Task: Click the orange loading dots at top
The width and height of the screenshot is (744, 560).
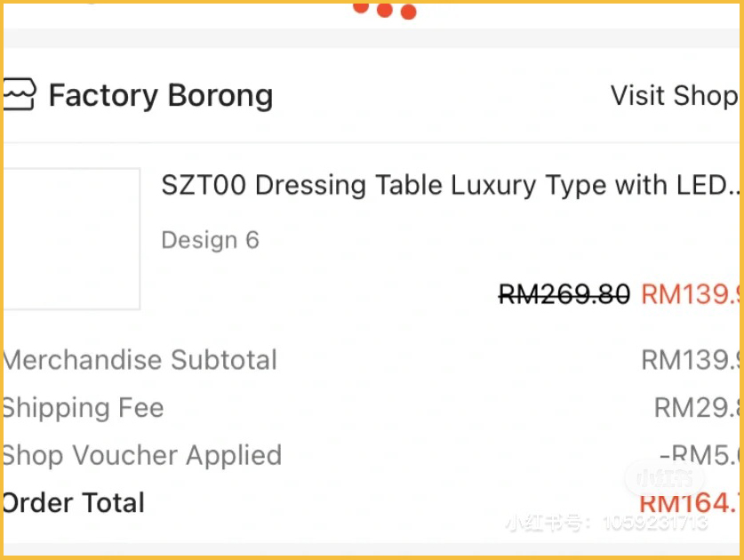Action: click(384, 10)
